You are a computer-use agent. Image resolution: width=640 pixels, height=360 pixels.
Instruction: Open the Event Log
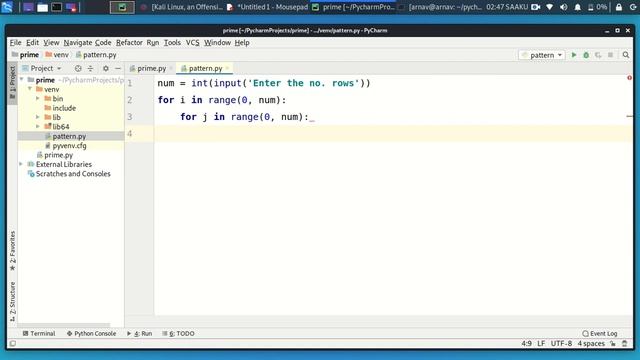pos(600,333)
